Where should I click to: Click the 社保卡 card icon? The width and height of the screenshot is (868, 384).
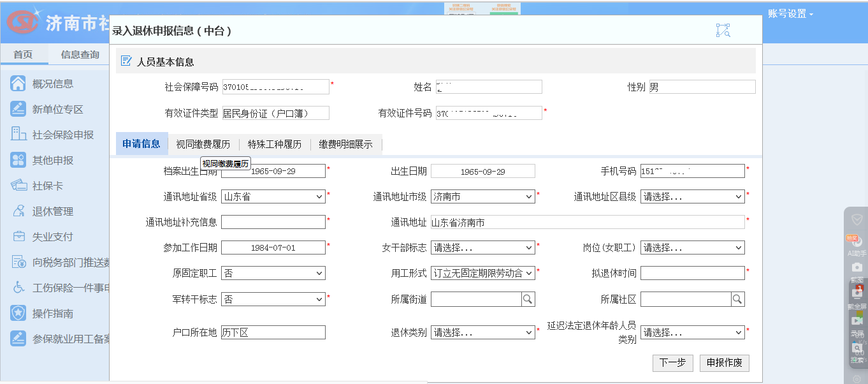tap(18, 186)
